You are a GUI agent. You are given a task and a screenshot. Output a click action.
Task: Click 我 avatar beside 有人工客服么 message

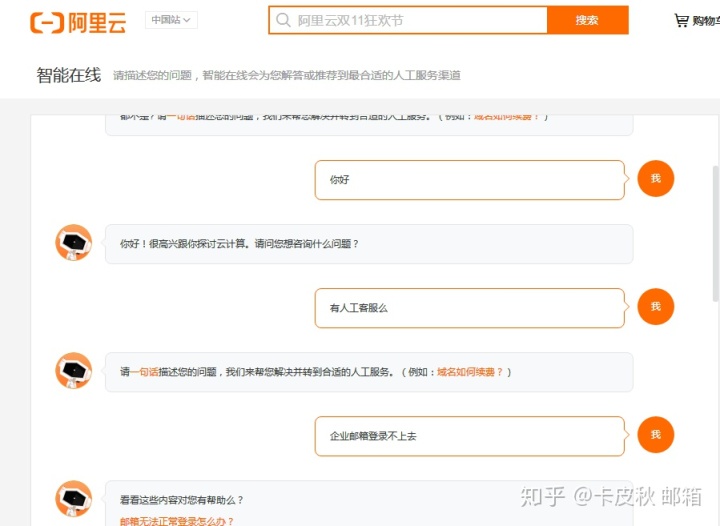click(x=656, y=307)
